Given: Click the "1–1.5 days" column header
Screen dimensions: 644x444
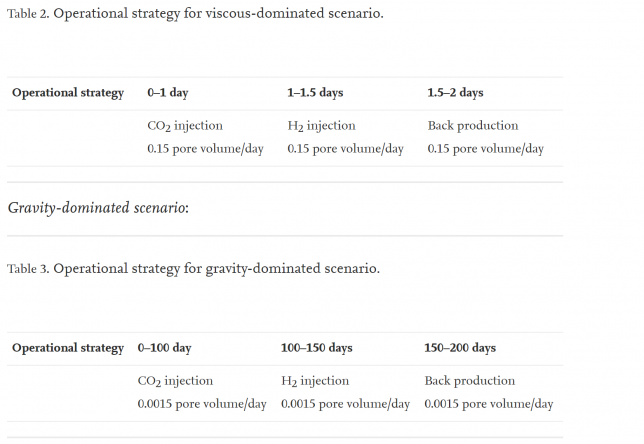Looking at the screenshot, I should 315,93.
